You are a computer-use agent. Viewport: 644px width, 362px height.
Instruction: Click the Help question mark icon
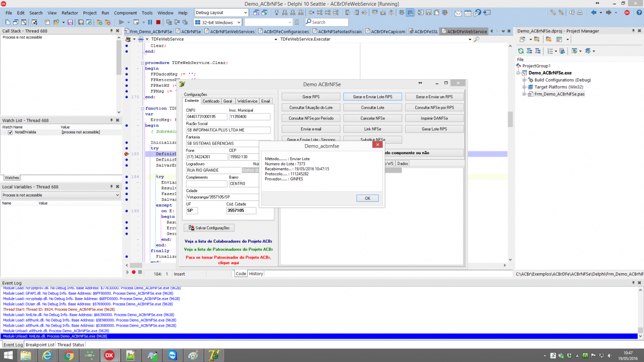tap(639, 13)
